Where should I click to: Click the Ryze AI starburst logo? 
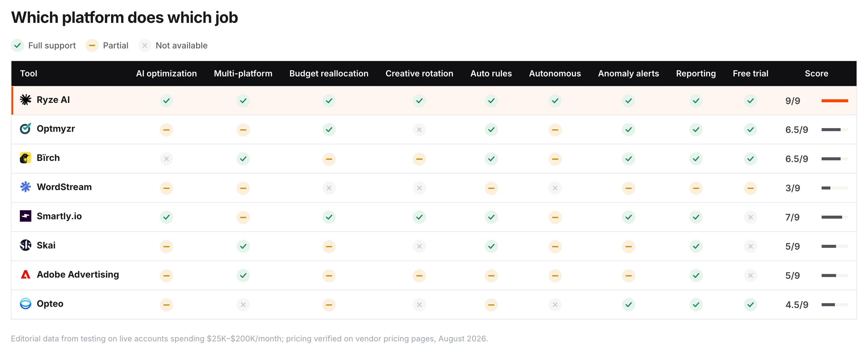tap(25, 100)
